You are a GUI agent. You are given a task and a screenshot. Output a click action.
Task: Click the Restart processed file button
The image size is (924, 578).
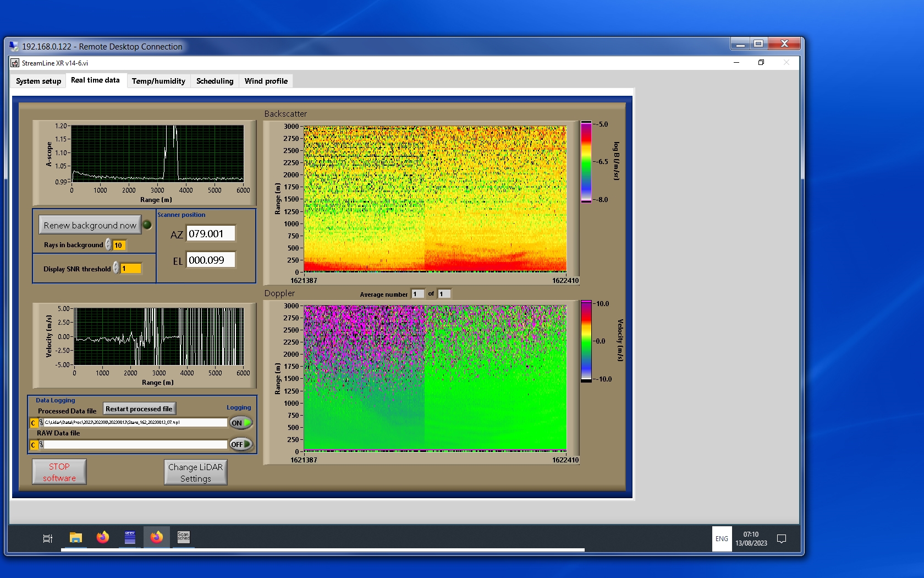139,408
